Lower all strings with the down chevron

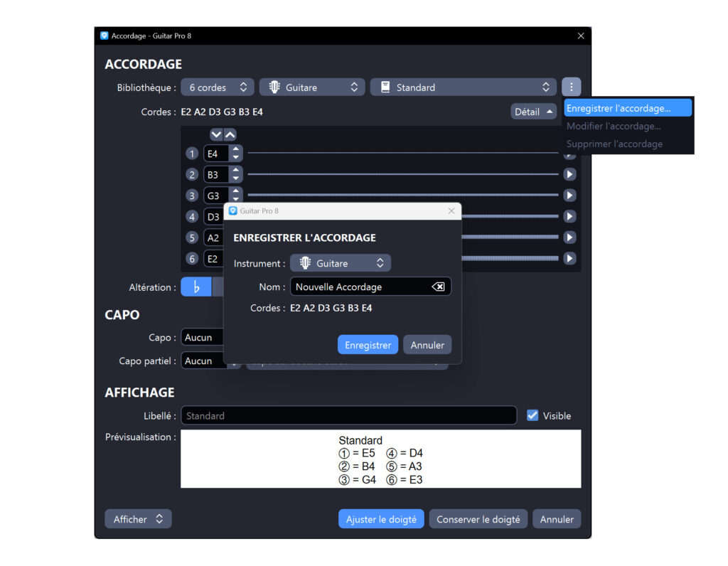(216, 134)
